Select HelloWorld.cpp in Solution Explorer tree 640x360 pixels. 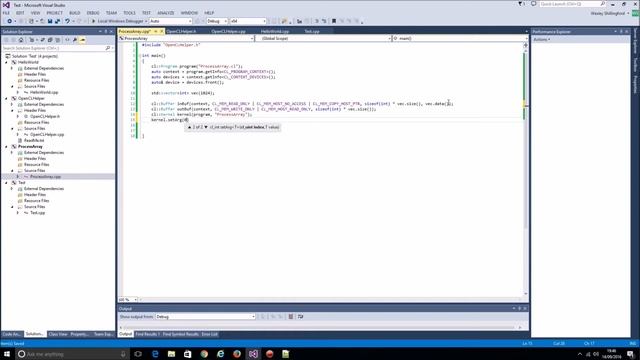(44, 92)
